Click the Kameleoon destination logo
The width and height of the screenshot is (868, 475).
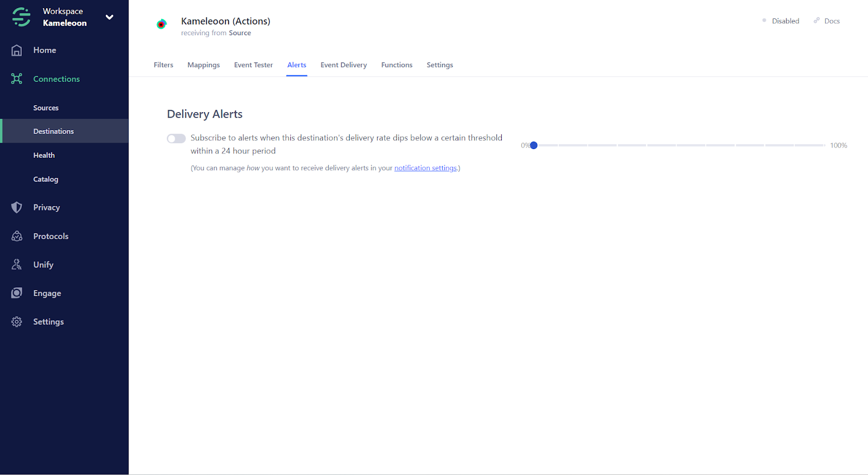coord(162,24)
